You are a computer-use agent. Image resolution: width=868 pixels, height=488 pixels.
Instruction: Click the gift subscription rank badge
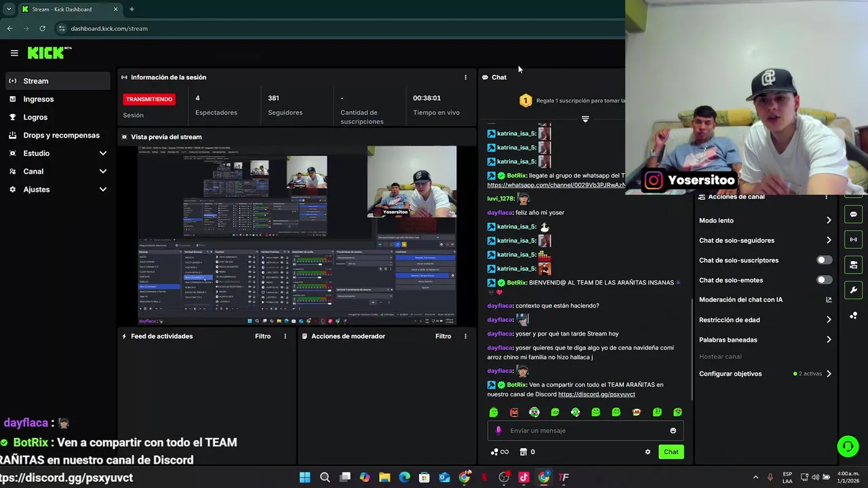526,100
